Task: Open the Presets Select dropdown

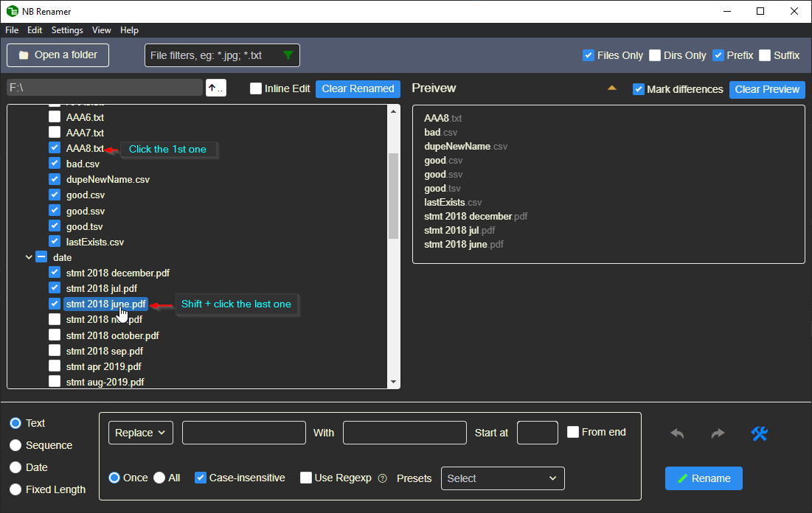Action: pos(502,478)
